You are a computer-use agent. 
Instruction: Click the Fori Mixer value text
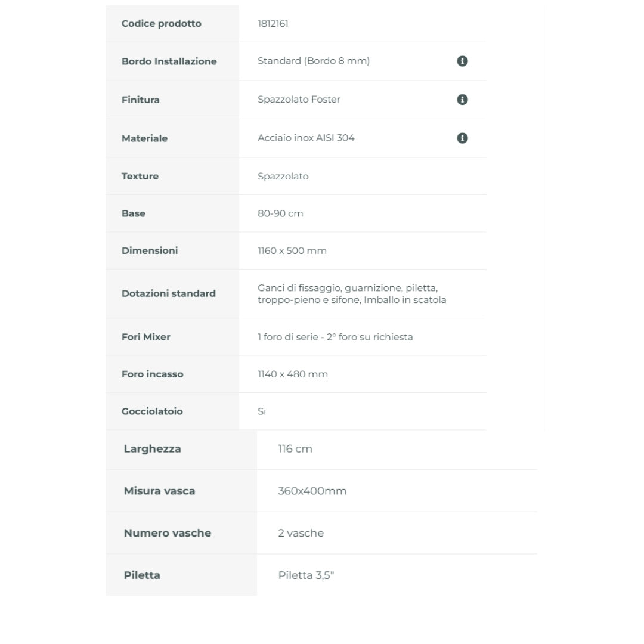pyautogui.click(x=335, y=337)
